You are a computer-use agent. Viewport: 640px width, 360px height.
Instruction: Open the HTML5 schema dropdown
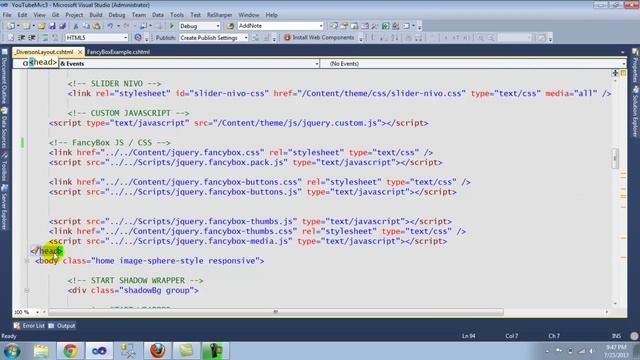97,38
